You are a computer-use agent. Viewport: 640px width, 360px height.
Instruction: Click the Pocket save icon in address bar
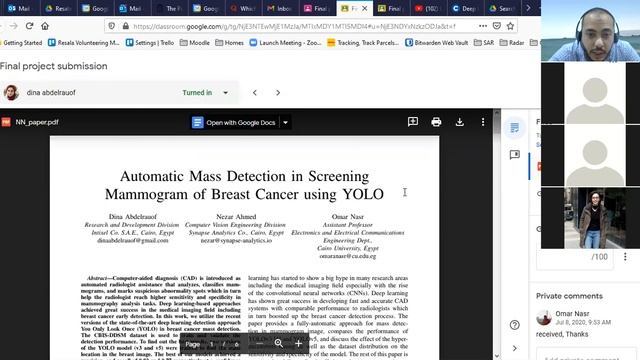point(497,26)
